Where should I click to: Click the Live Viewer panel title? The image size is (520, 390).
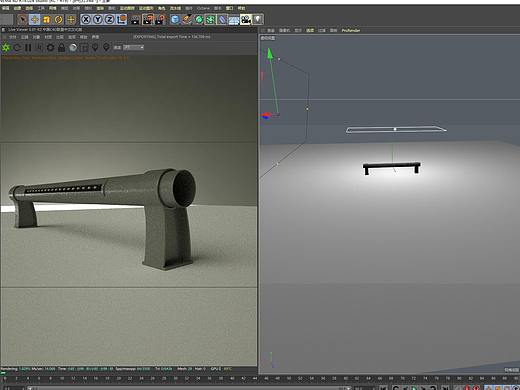click(x=44, y=30)
